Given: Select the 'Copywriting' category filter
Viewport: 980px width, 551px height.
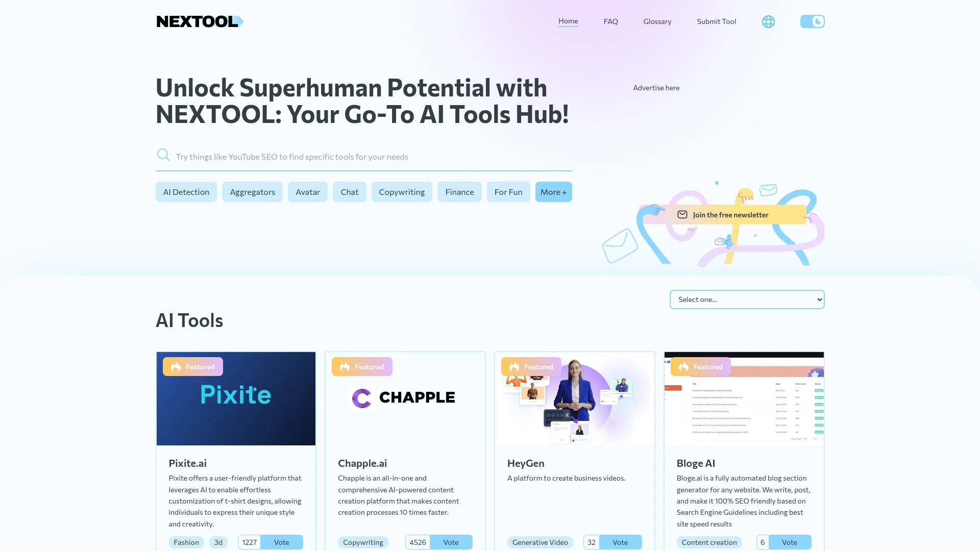Looking at the screenshot, I should coord(402,192).
